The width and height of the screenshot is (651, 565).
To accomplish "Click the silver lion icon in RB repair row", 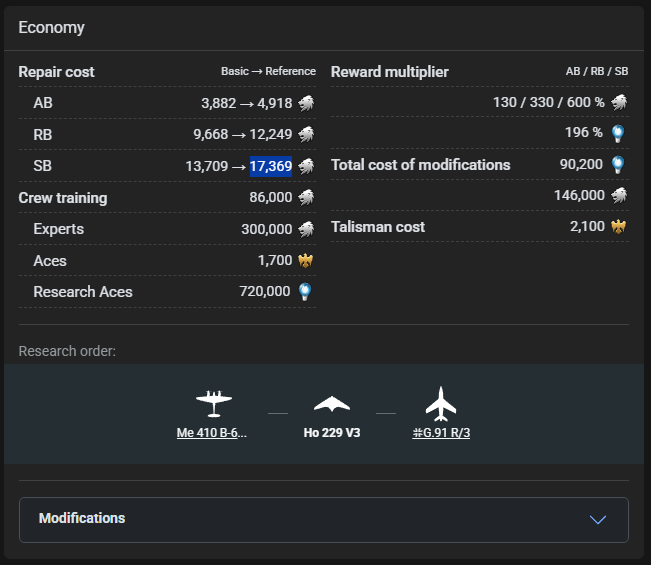I will click(x=306, y=134).
